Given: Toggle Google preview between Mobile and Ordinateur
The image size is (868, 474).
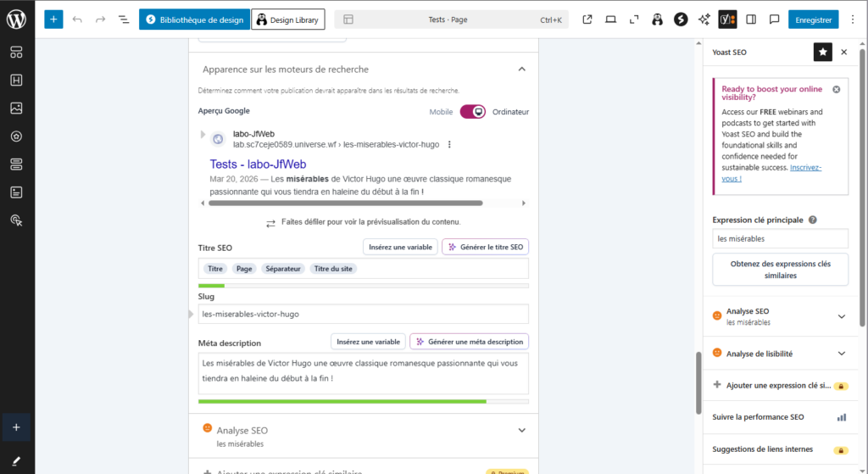Looking at the screenshot, I should coord(473,112).
